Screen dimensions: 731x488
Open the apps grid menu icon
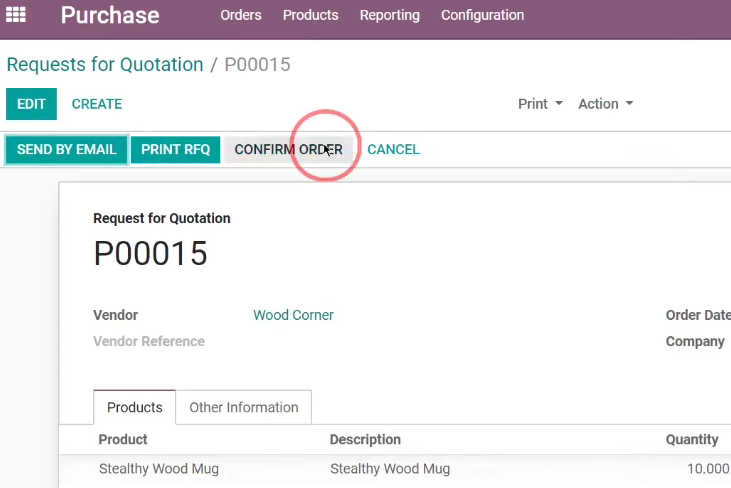coord(15,14)
